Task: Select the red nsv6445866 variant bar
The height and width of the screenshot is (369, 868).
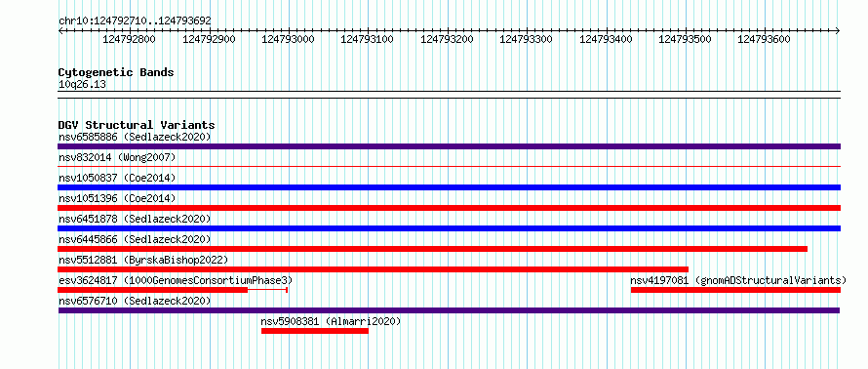Action: 433,249
